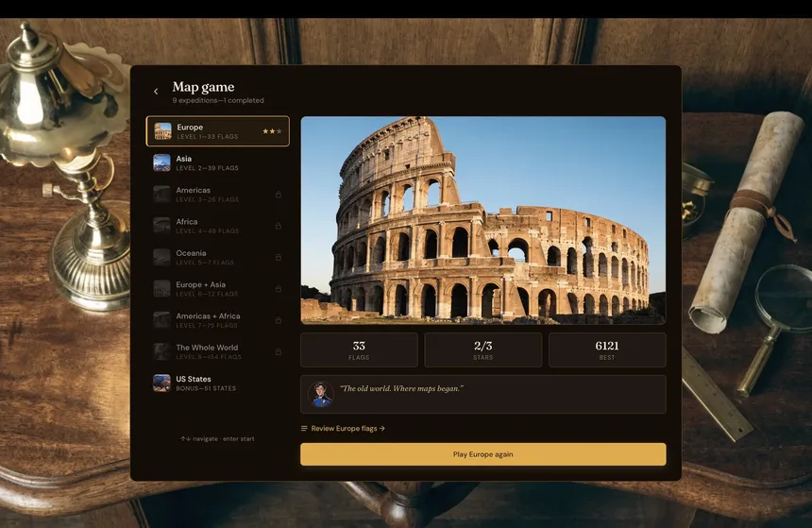The height and width of the screenshot is (528, 812).
Task: Click the lock icon on The Whole World
Action: (278, 351)
